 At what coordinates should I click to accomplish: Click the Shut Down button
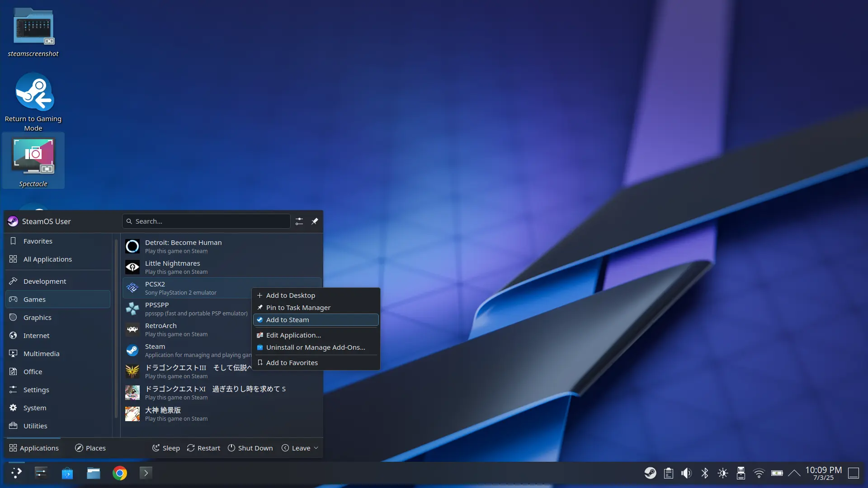click(250, 448)
